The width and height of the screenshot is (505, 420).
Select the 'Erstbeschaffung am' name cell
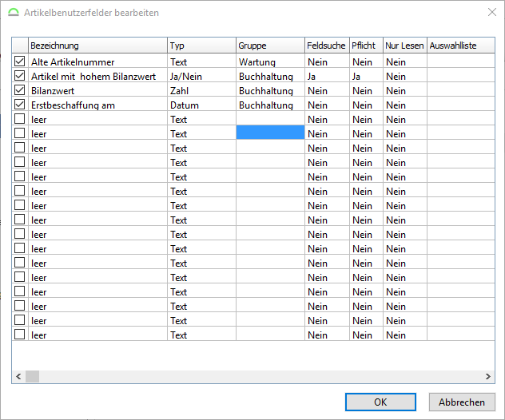coord(98,104)
